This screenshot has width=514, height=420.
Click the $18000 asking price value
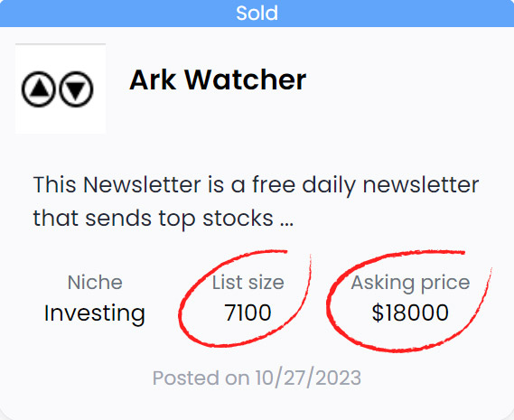pyautogui.click(x=410, y=313)
